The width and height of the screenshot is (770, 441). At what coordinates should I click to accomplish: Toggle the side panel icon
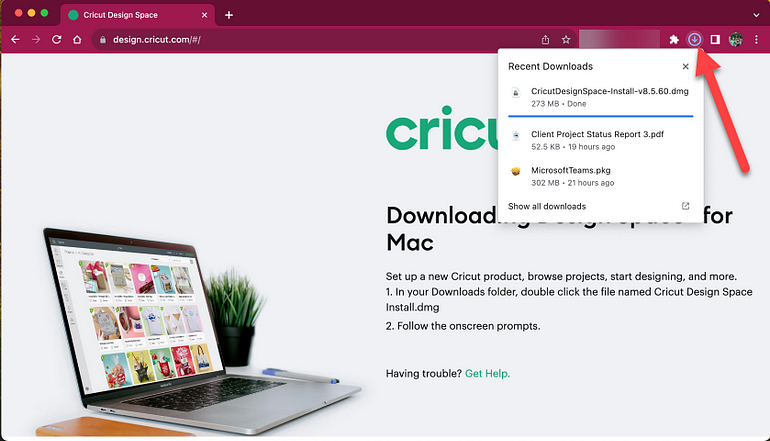[x=715, y=39]
